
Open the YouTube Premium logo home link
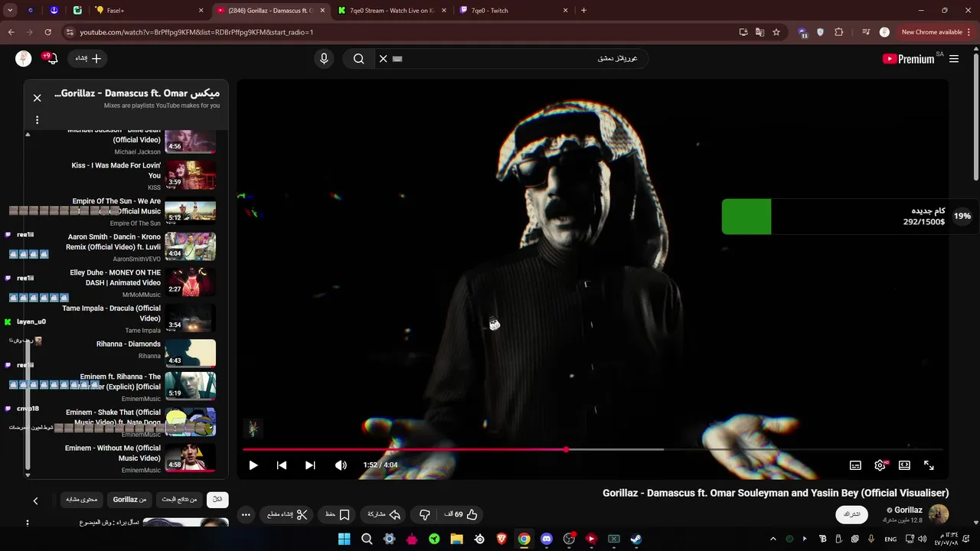908,59
